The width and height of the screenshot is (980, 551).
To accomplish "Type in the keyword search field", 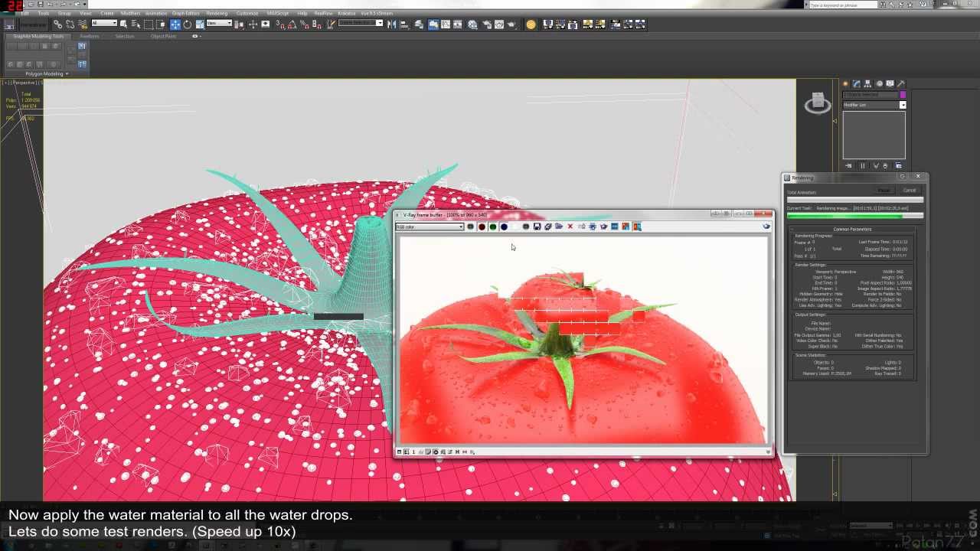I will [842, 5].
